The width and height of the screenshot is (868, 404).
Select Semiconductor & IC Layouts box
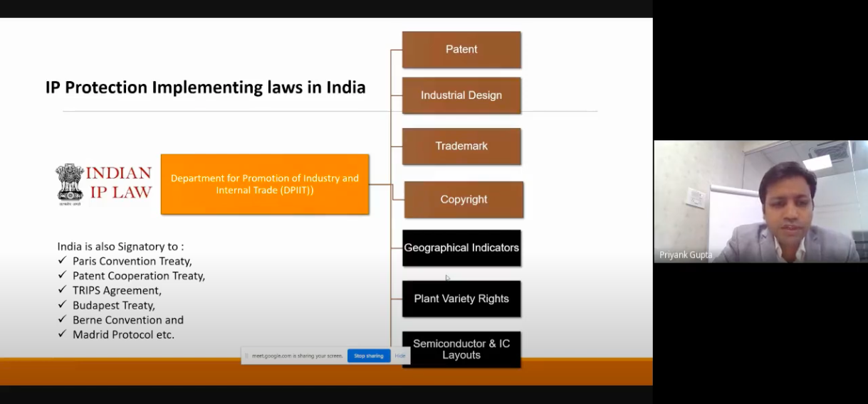(461, 349)
